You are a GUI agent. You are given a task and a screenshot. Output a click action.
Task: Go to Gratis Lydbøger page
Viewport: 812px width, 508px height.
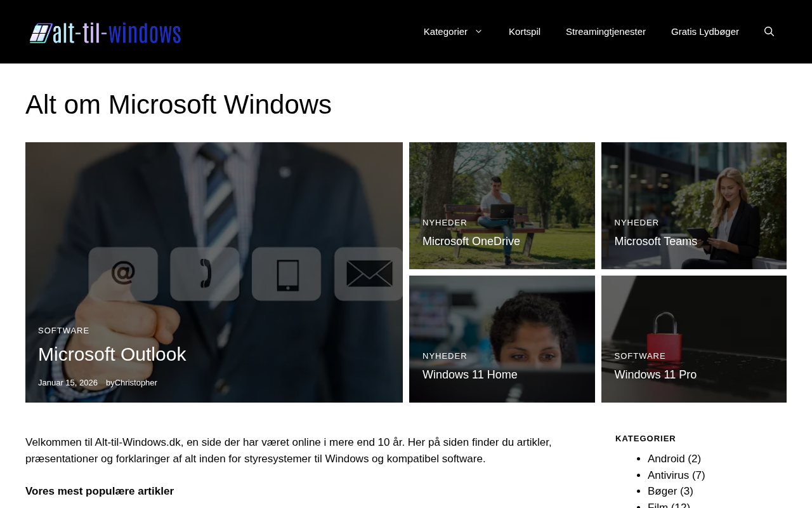[705, 32]
